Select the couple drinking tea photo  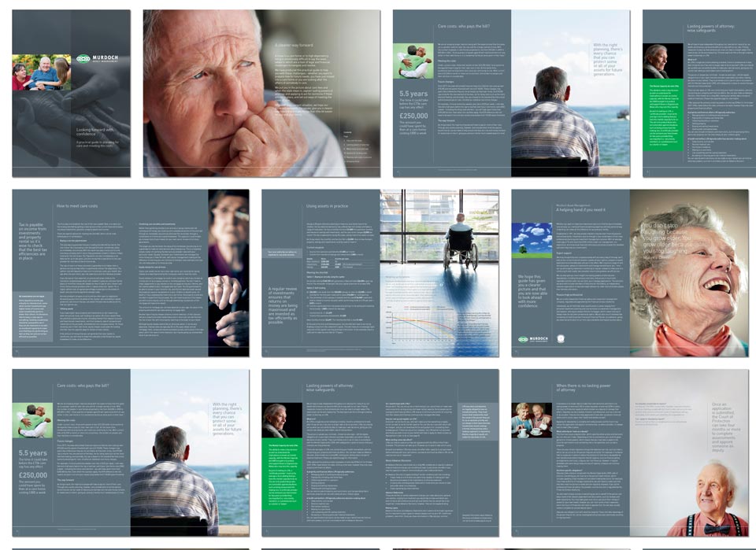tap(532, 420)
